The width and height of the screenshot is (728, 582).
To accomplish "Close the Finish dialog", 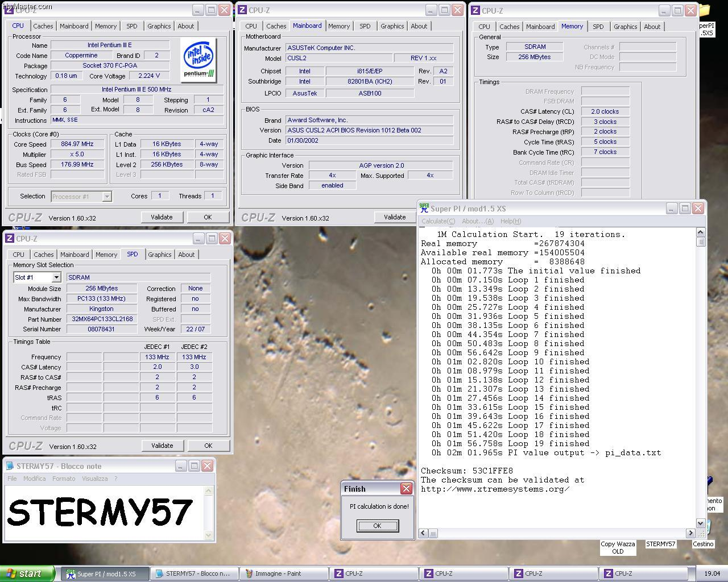I will (x=406, y=488).
